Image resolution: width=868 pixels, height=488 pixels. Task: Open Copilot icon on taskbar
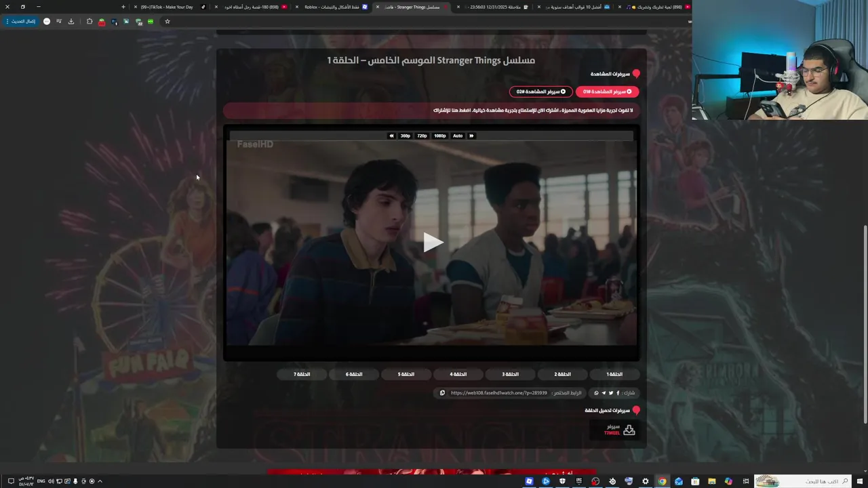728,481
